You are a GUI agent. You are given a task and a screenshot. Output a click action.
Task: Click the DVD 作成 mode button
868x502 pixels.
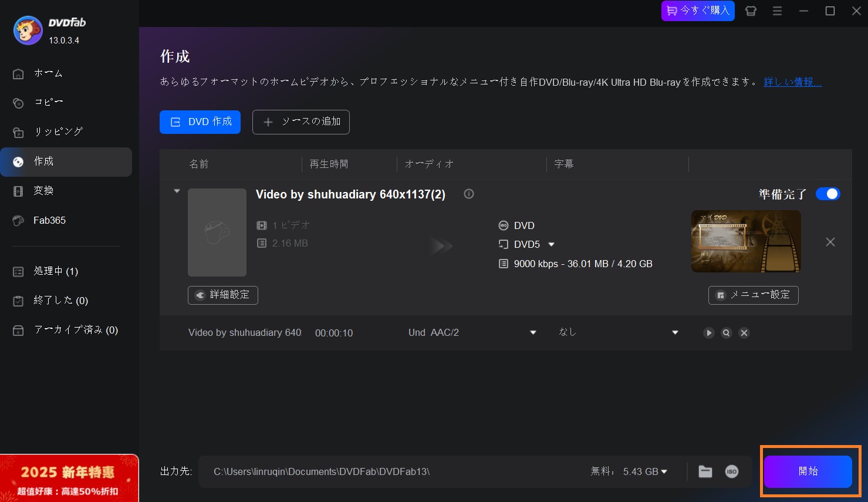pyautogui.click(x=200, y=122)
